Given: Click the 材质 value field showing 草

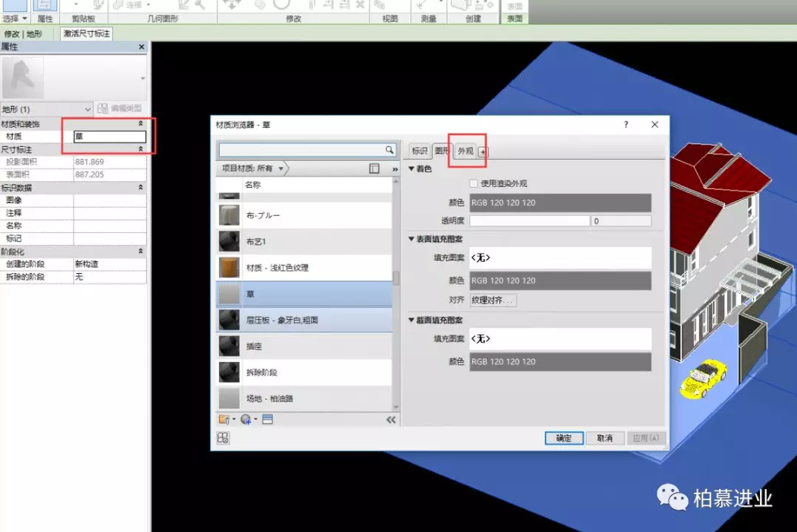Looking at the screenshot, I should [110, 137].
